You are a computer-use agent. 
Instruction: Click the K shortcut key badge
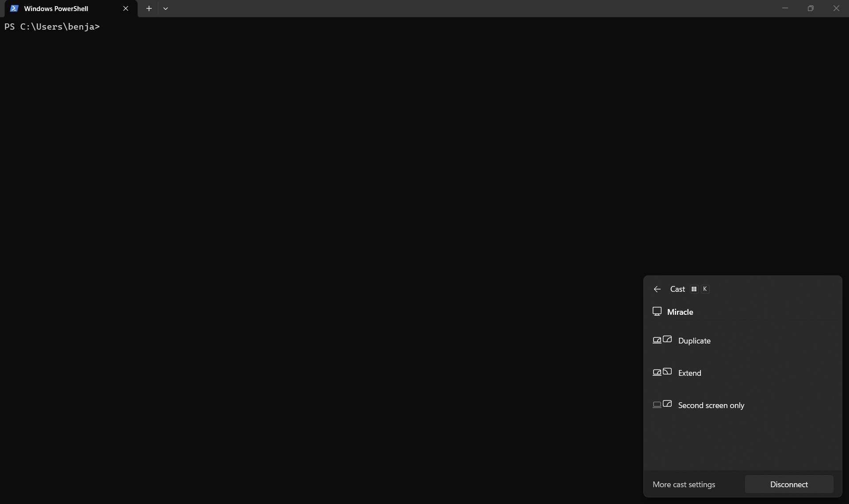click(705, 289)
